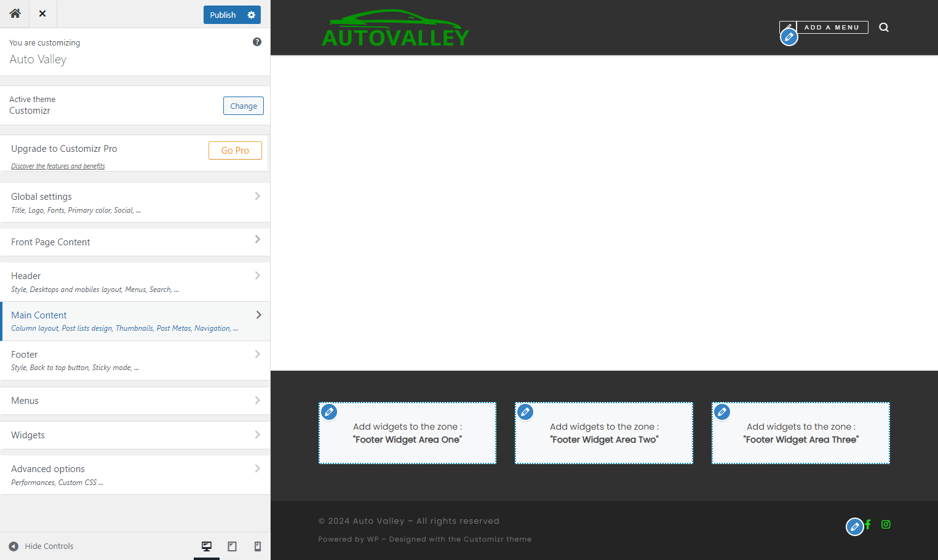The image size is (938, 560).
Task: Switch to mobile preview icon
Action: coord(258,546)
